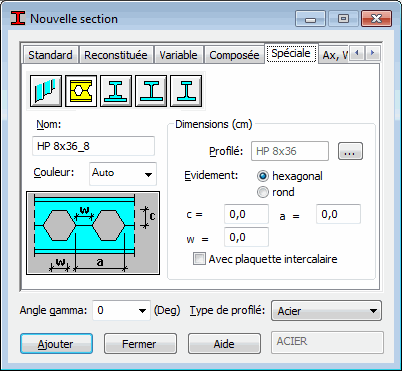Enable Avec plaquette intercalaire checkbox
Image resolution: width=402 pixels, height=371 pixels.
pos(199,259)
